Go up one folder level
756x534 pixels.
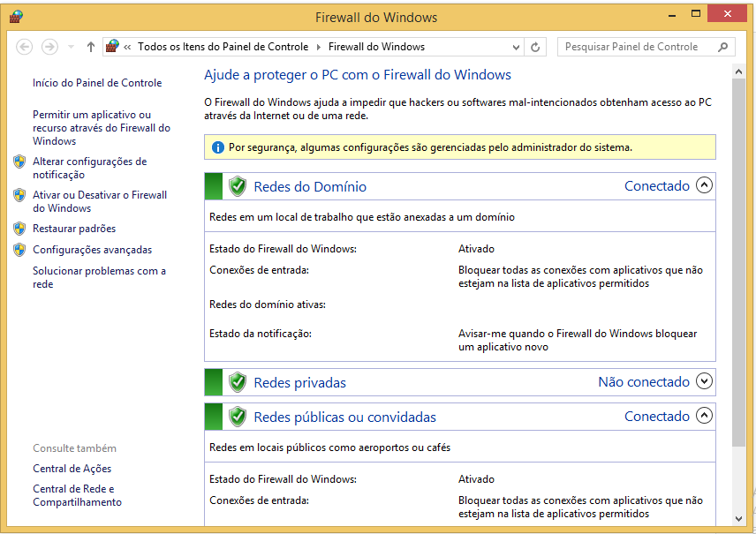tap(91, 47)
